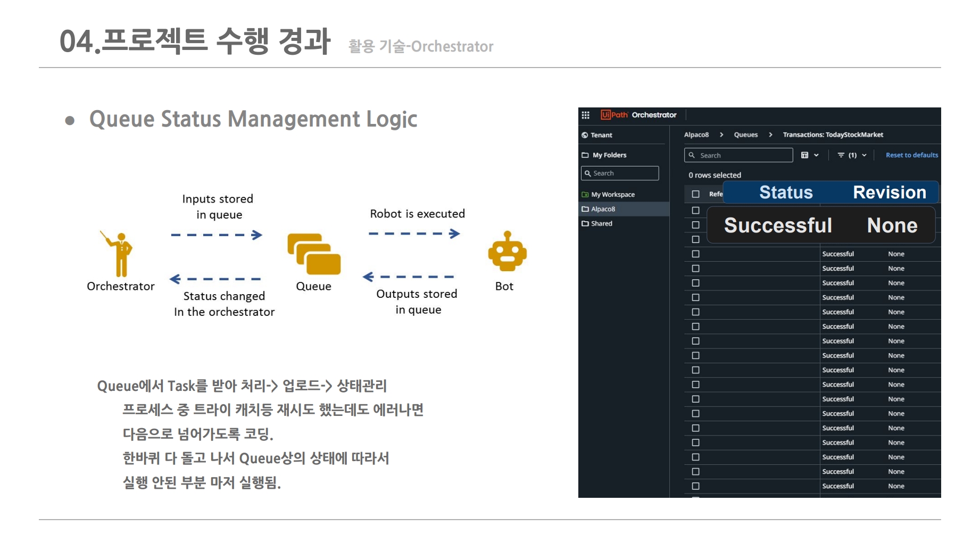Screen dimensions: 980x551
Task: Navigate to Queues in the breadcrumb
Action: pos(746,135)
